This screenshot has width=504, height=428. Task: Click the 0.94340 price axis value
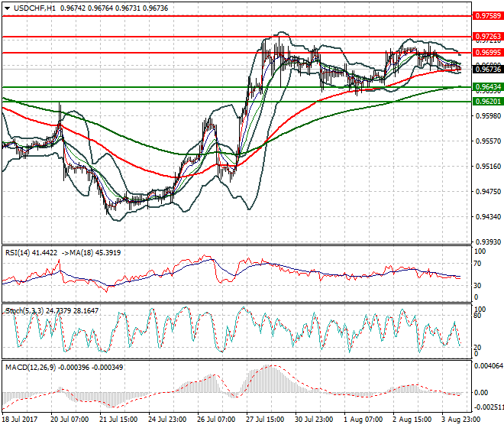pos(488,216)
